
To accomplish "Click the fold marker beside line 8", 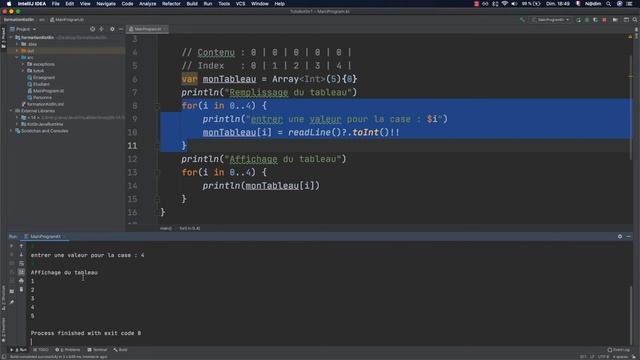I will 157,106.
